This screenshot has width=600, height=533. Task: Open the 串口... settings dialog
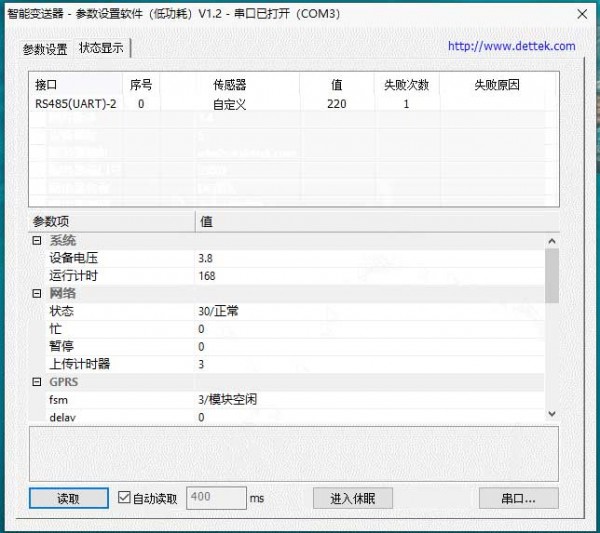coord(517,498)
